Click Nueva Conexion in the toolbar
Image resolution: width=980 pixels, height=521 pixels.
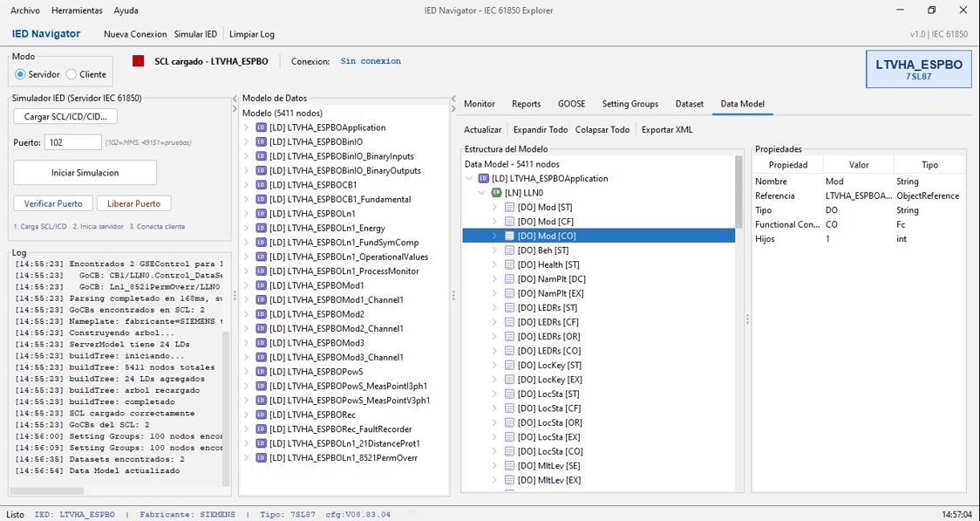(x=135, y=34)
